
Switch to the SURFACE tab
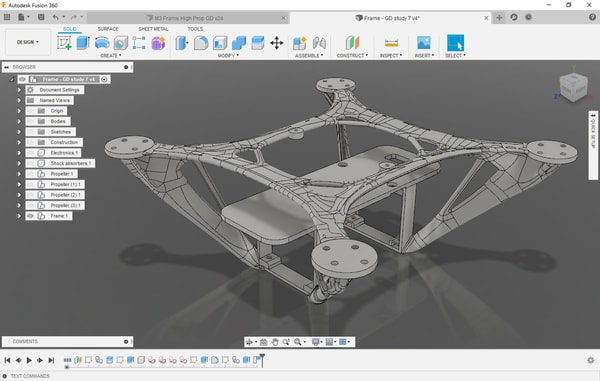point(108,29)
